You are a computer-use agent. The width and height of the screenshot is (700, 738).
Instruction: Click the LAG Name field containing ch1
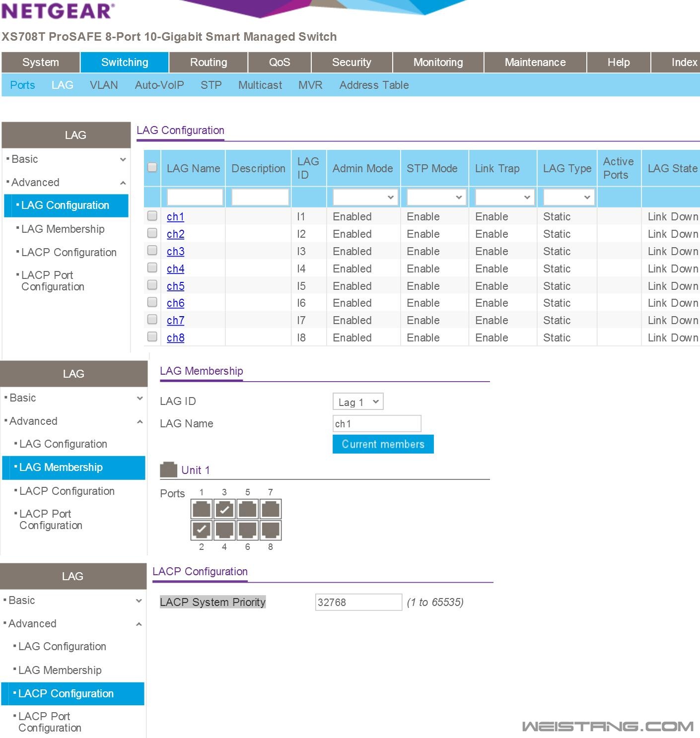[x=377, y=424]
